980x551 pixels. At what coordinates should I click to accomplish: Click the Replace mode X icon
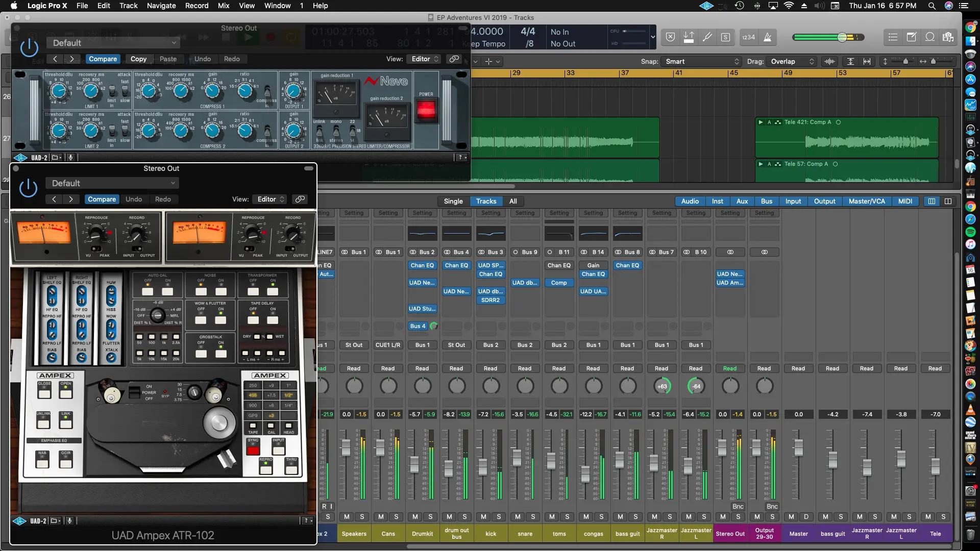(x=671, y=37)
